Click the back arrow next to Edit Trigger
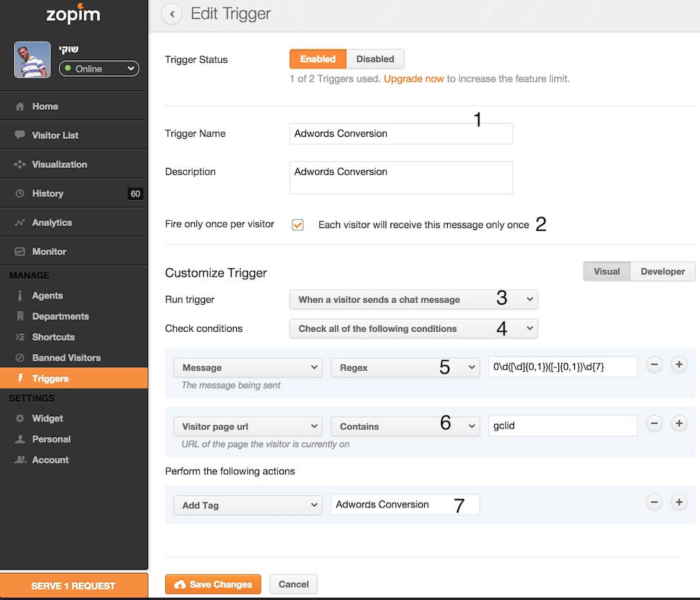The image size is (700, 600). click(171, 15)
